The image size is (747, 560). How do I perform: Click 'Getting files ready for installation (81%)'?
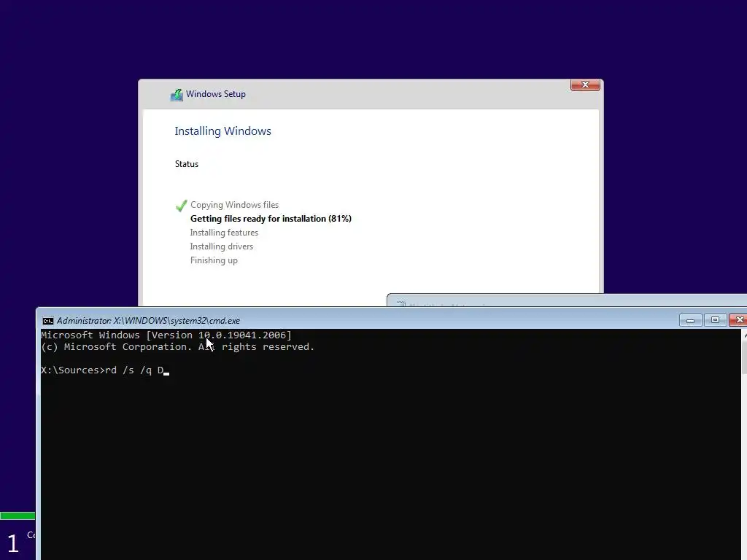271,219
